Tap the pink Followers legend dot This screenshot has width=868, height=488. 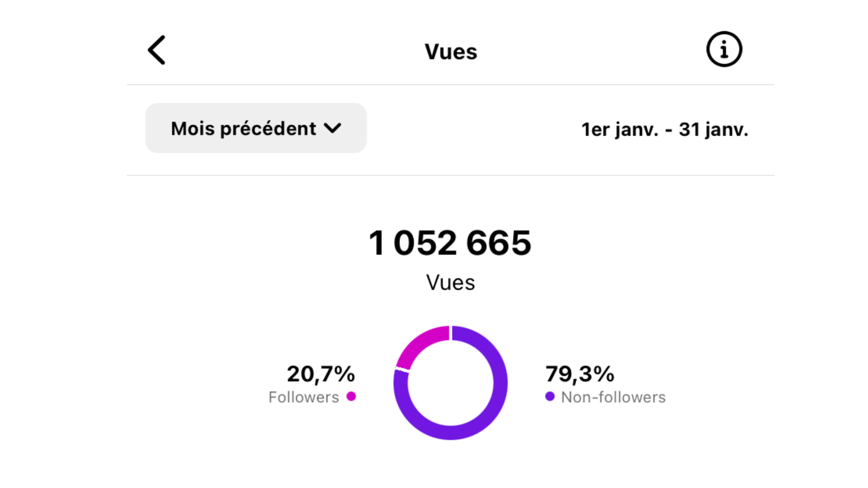(x=351, y=397)
